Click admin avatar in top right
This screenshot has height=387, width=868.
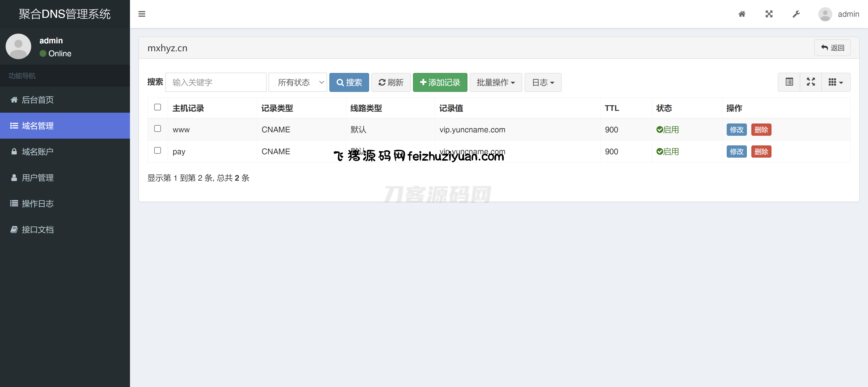pyautogui.click(x=825, y=14)
